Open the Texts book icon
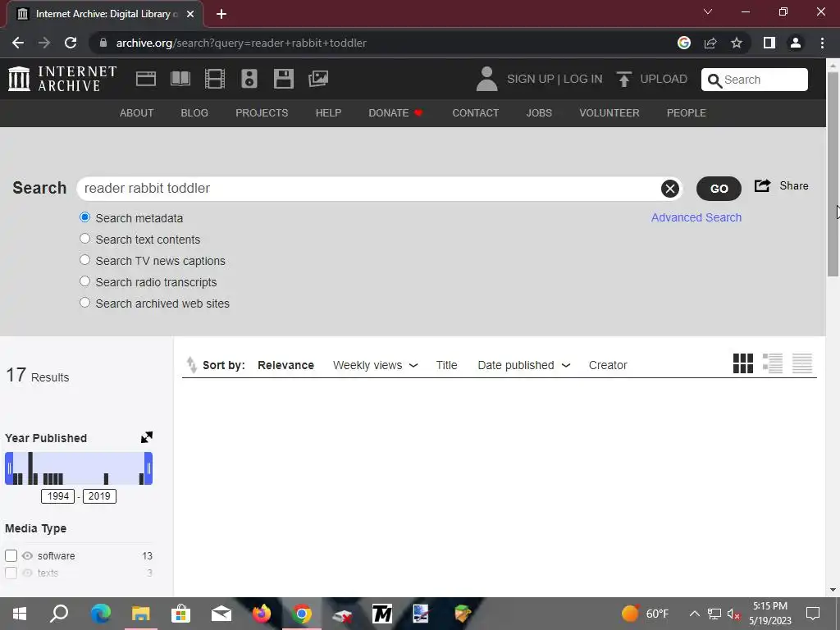This screenshot has height=630, width=840. click(180, 79)
